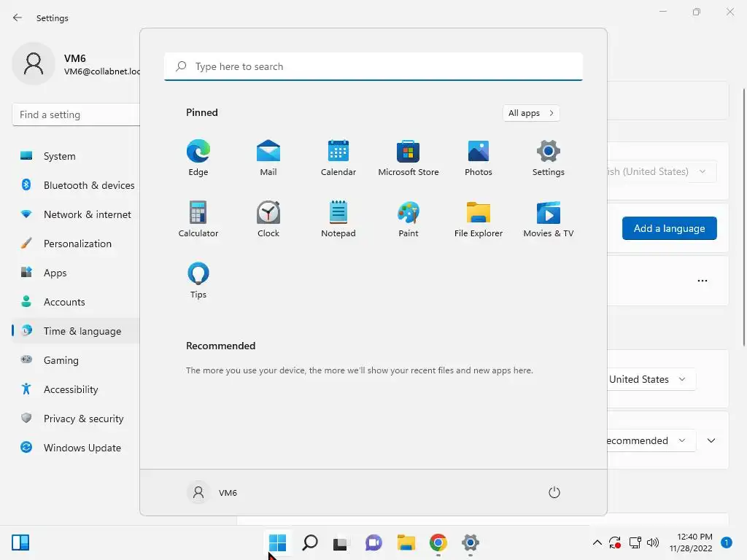Screen dimensions: 747x560
Task: Open the Clock app
Action: [268, 219]
